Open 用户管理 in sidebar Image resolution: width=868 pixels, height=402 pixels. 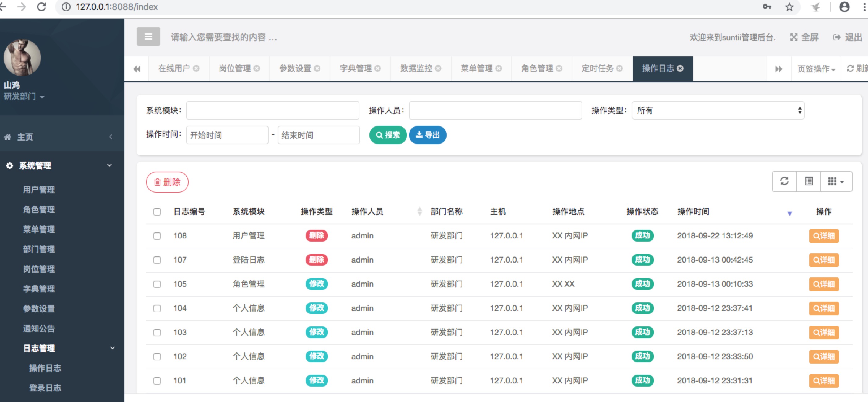[x=39, y=190]
